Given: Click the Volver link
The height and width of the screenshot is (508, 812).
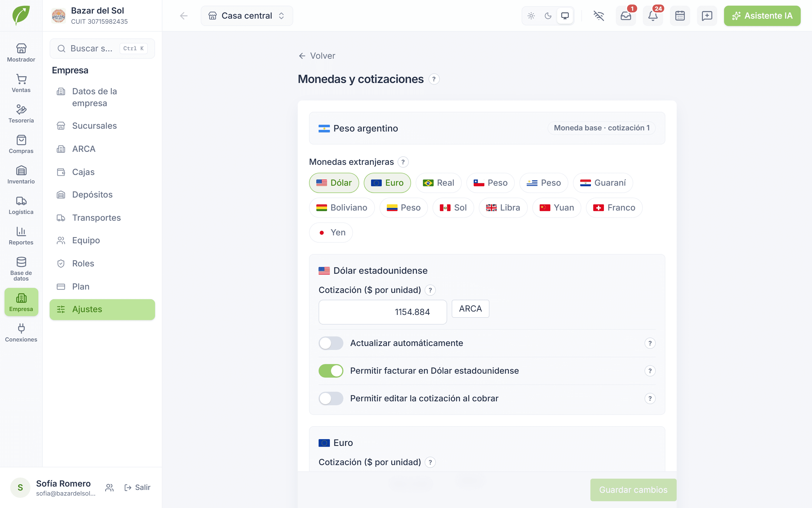Looking at the screenshot, I should pos(317,56).
